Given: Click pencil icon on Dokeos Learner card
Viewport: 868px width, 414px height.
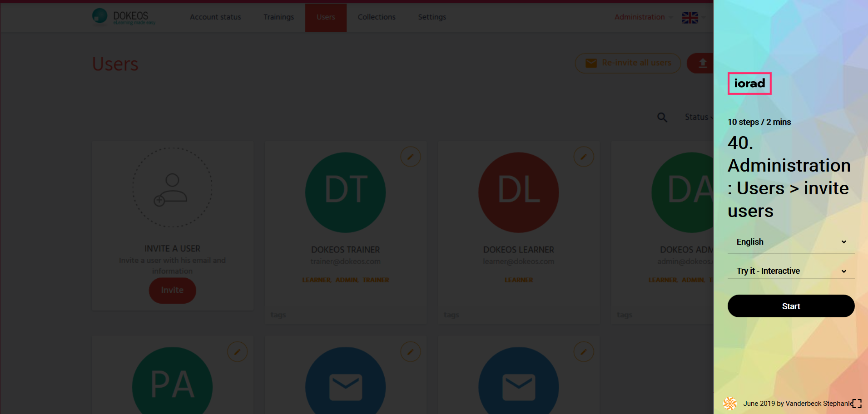Looking at the screenshot, I should coord(583,157).
